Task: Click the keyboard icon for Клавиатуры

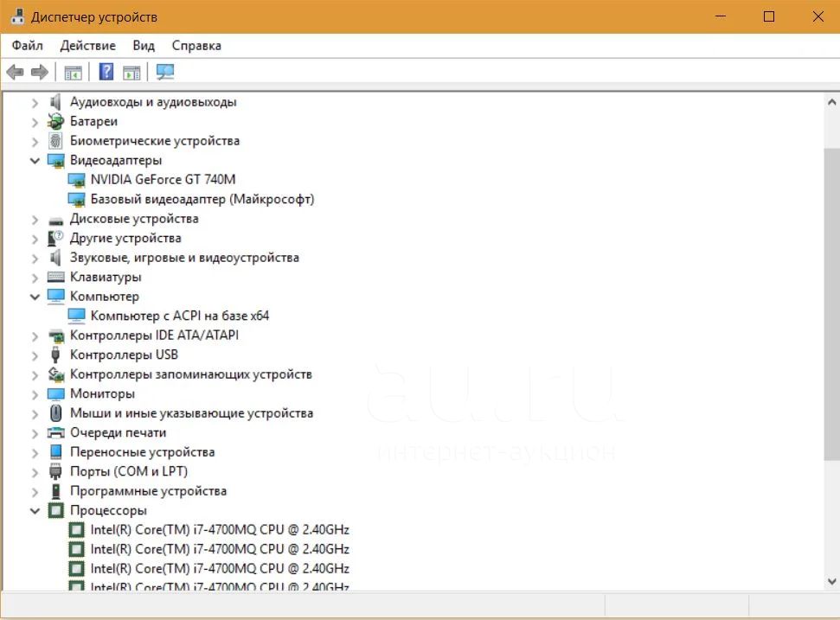Action: click(x=55, y=277)
